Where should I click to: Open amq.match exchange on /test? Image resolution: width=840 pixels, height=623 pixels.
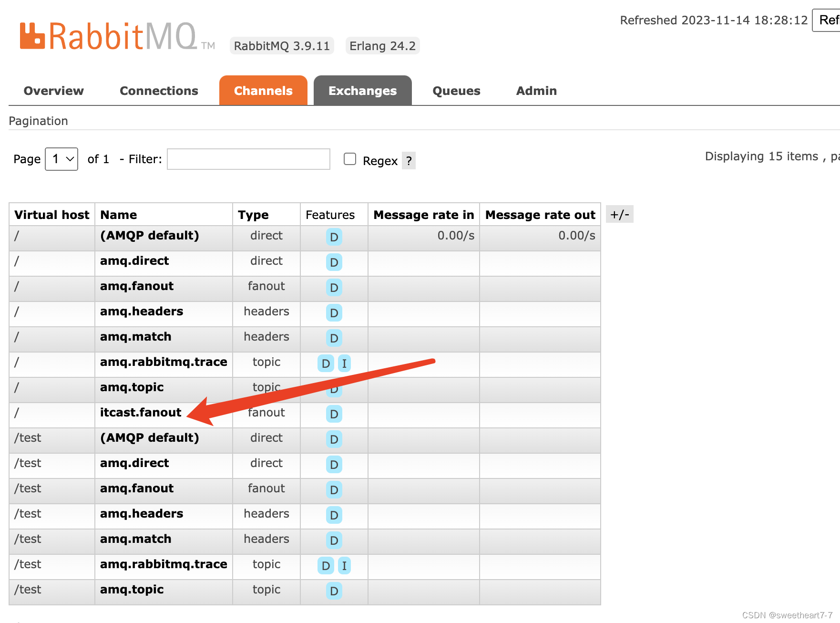135,539
